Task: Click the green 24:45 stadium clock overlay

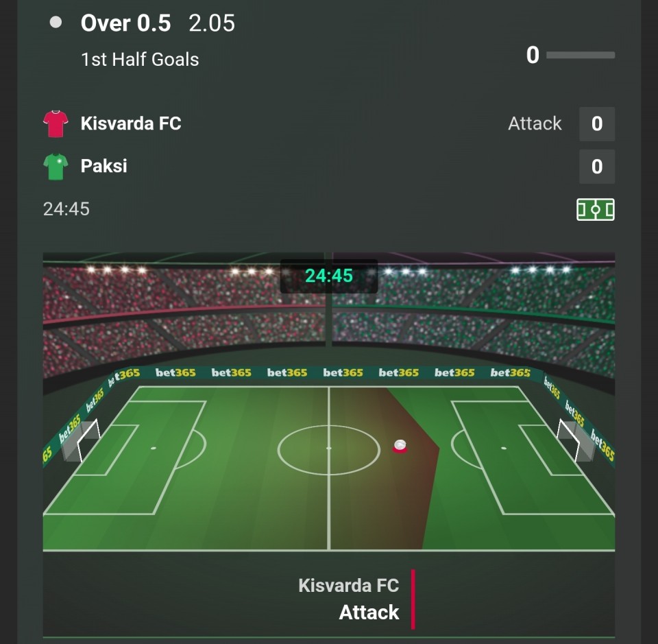Action: (329, 276)
